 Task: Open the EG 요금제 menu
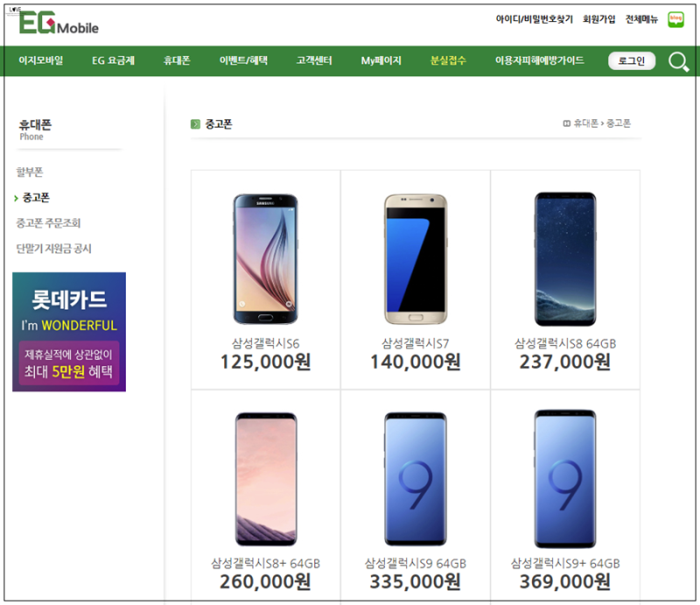point(113,60)
